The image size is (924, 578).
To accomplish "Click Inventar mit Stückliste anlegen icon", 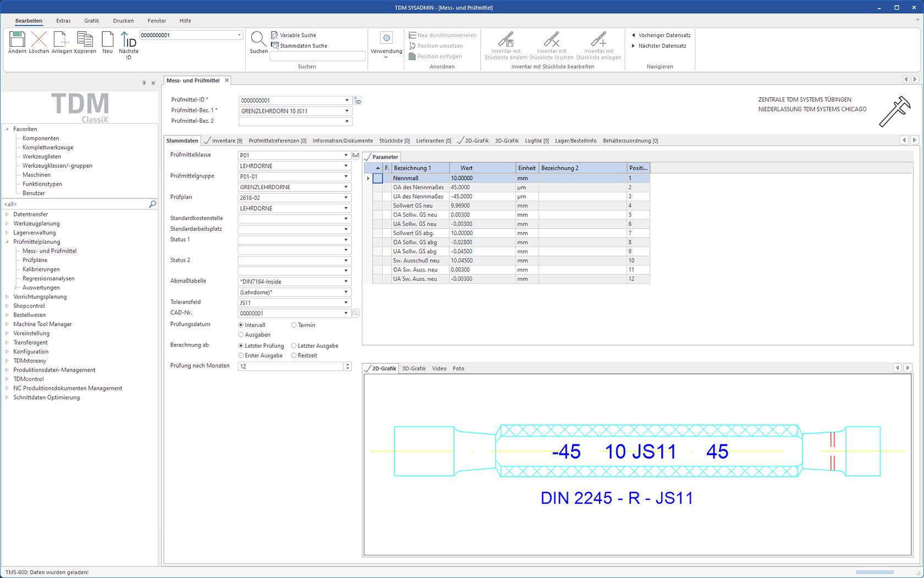I will 598,40.
